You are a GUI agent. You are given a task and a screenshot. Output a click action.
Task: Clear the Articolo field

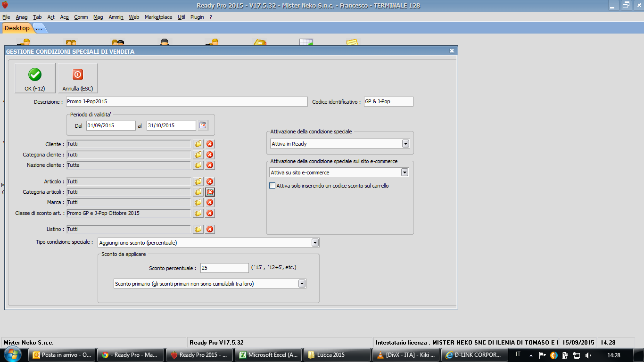pyautogui.click(x=210, y=181)
